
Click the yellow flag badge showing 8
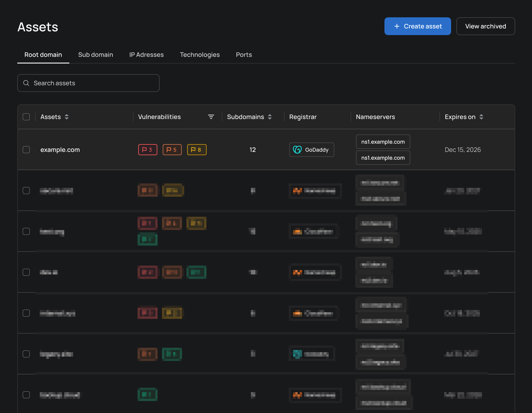point(197,150)
